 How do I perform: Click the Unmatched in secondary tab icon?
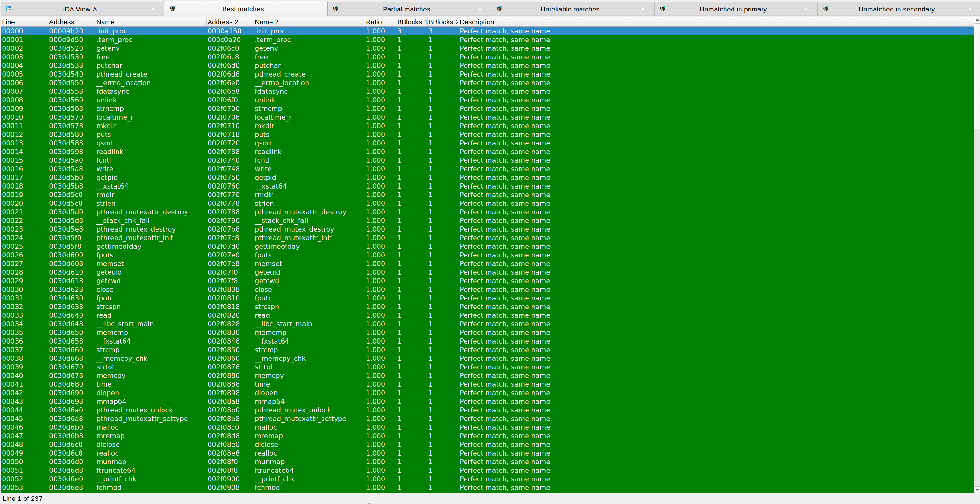coord(825,9)
